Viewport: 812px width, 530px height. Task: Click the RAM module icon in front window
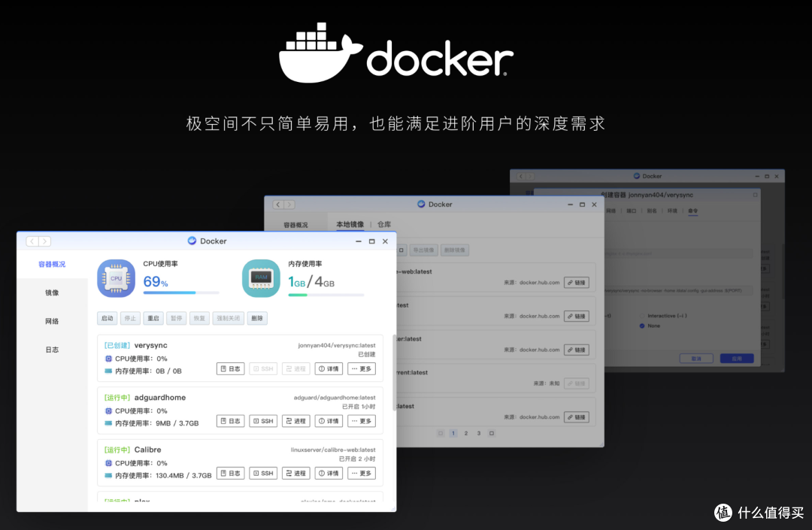coord(261,278)
